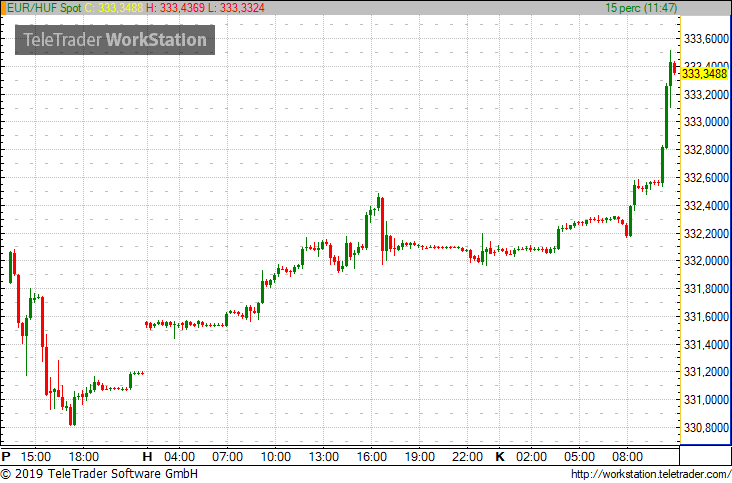Click the EUR/HUF Spot chart title
Image resolution: width=732 pixels, height=483 pixels.
tap(44, 8)
